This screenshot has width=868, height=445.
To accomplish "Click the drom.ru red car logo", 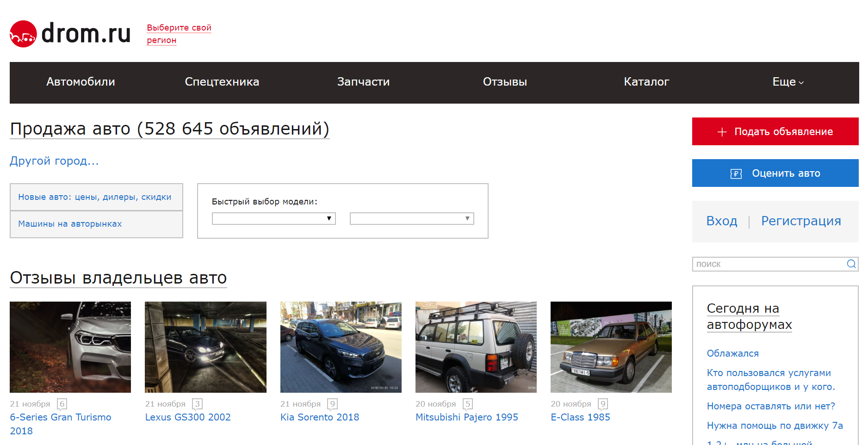I will tap(23, 34).
